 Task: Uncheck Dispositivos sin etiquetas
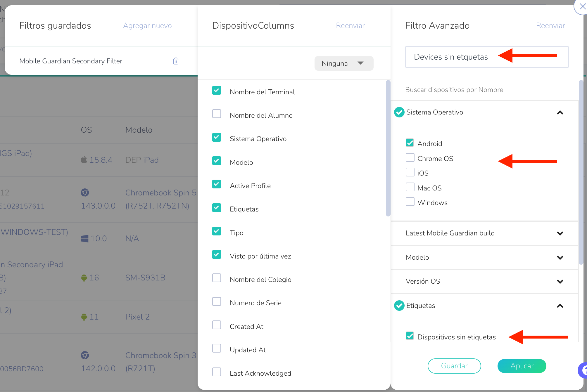pos(410,336)
